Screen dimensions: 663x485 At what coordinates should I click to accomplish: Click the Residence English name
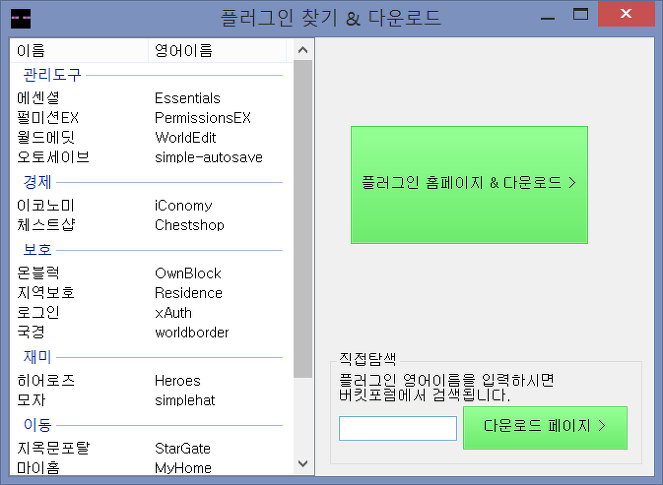pos(189,293)
